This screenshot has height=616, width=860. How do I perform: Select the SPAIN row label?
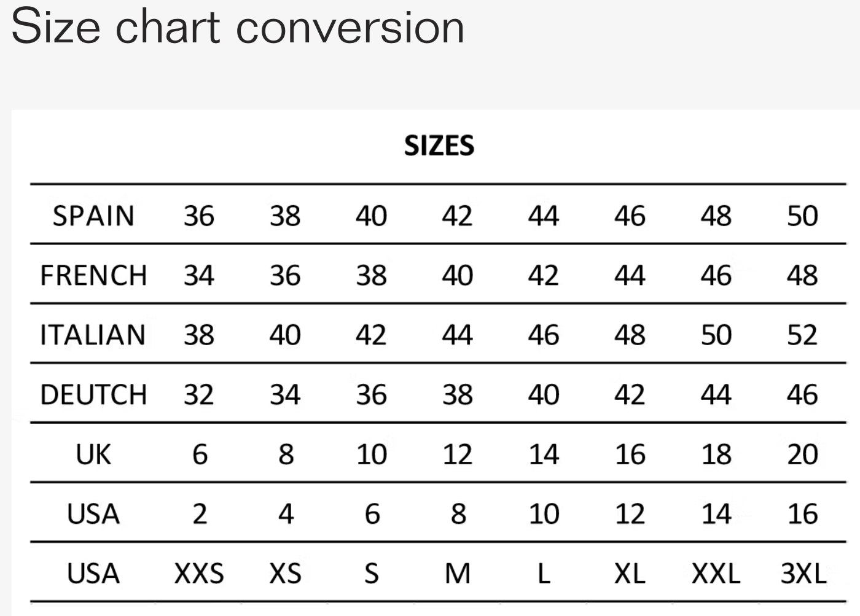coord(93,216)
